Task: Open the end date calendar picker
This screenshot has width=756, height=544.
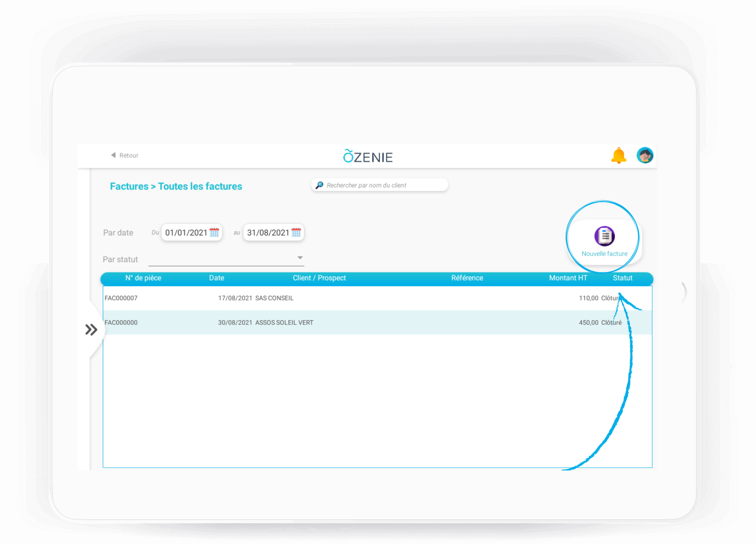Action: point(296,232)
